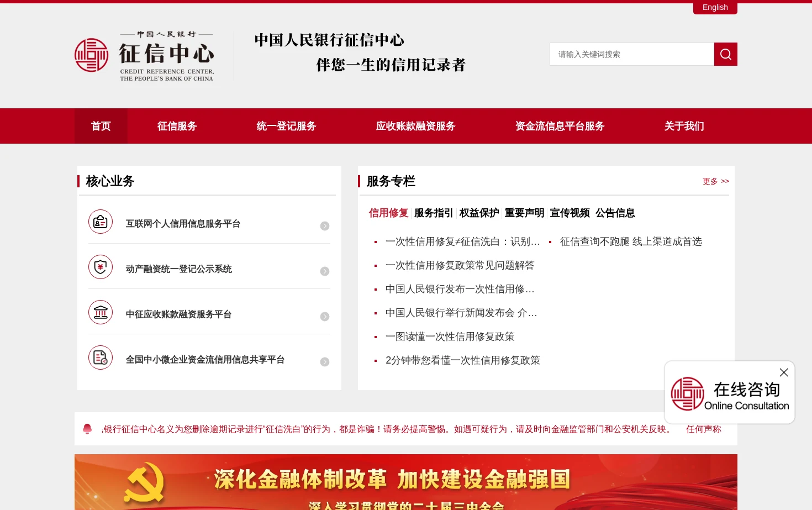Select the 服务指引 tab
This screenshot has height=510, width=812.
tap(434, 213)
